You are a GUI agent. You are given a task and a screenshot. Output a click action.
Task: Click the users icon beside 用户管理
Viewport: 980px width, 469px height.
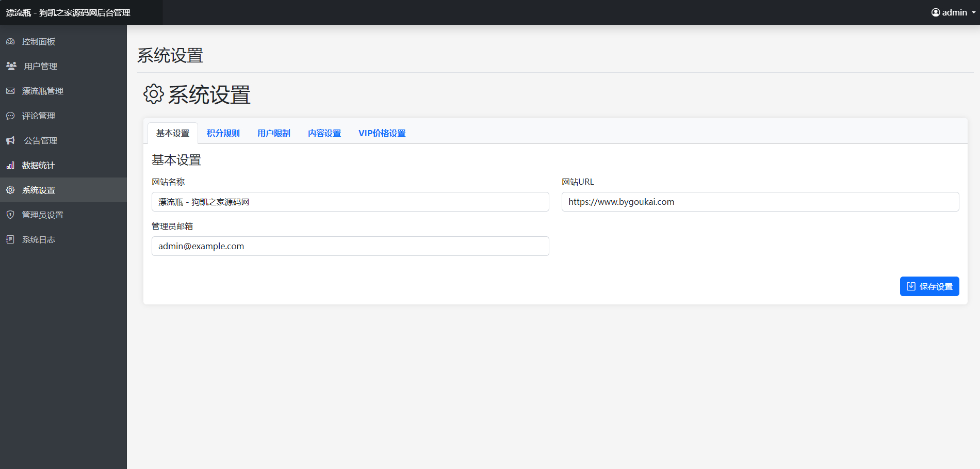(11, 66)
